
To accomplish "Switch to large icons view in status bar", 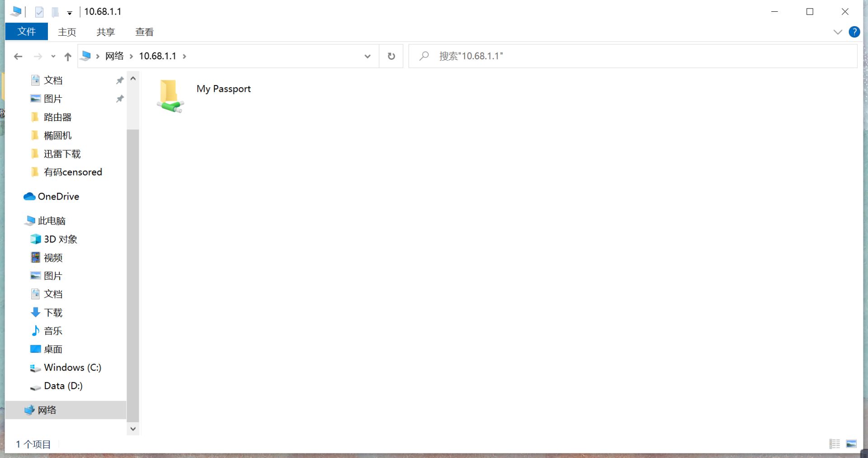I will 851,444.
